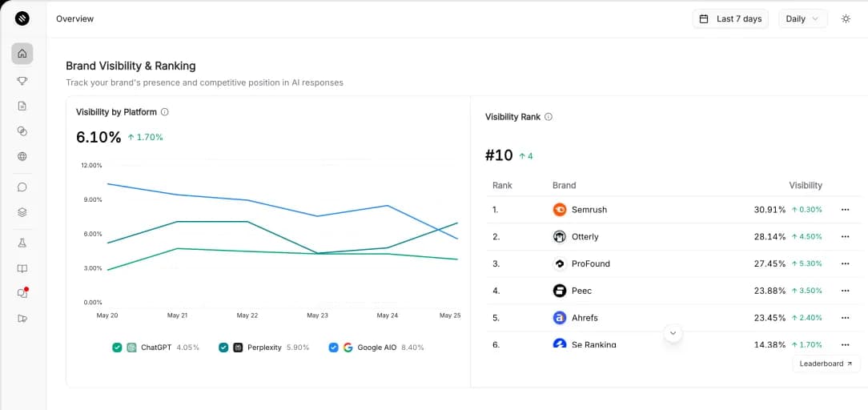Open the trophy rankings sidebar icon
868x410 pixels.
pyautogui.click(x=22, y=81)
